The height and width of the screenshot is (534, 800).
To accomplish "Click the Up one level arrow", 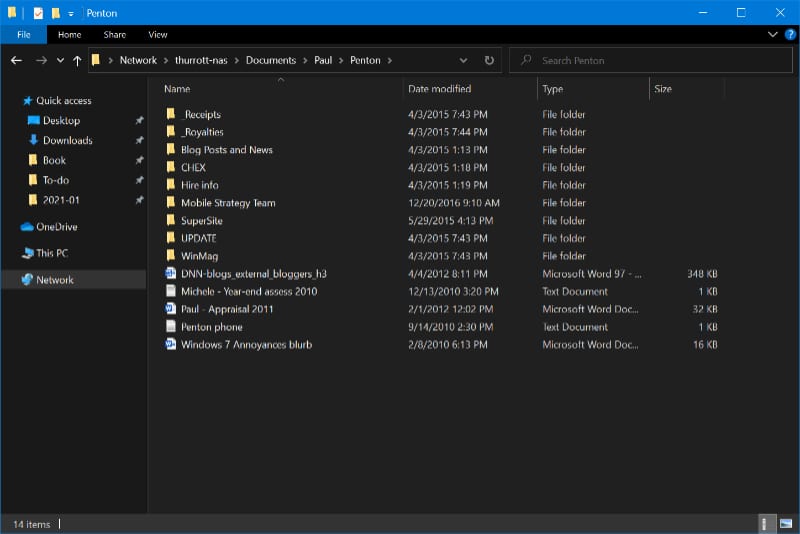I will [x=76, y=60].
